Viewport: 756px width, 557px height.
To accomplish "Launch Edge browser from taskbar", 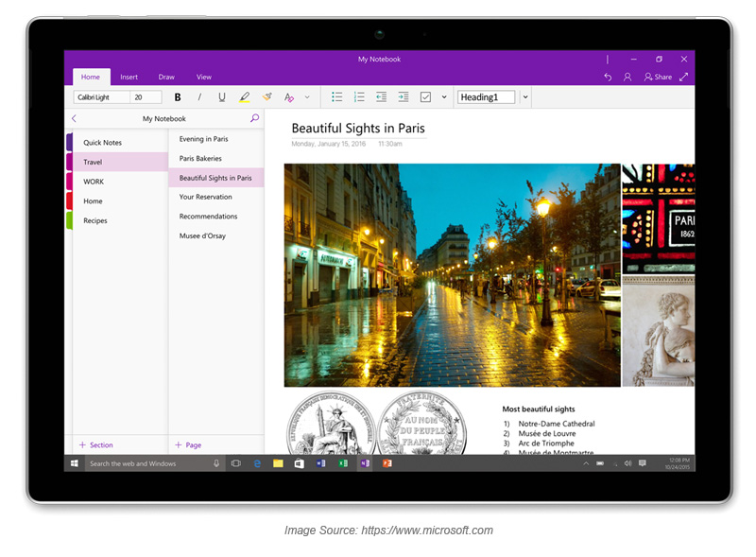I will (x=257, y=463).
